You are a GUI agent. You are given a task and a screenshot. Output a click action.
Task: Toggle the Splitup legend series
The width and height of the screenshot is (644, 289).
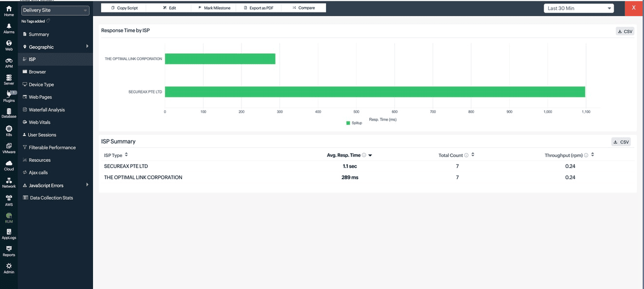point(354,123)
